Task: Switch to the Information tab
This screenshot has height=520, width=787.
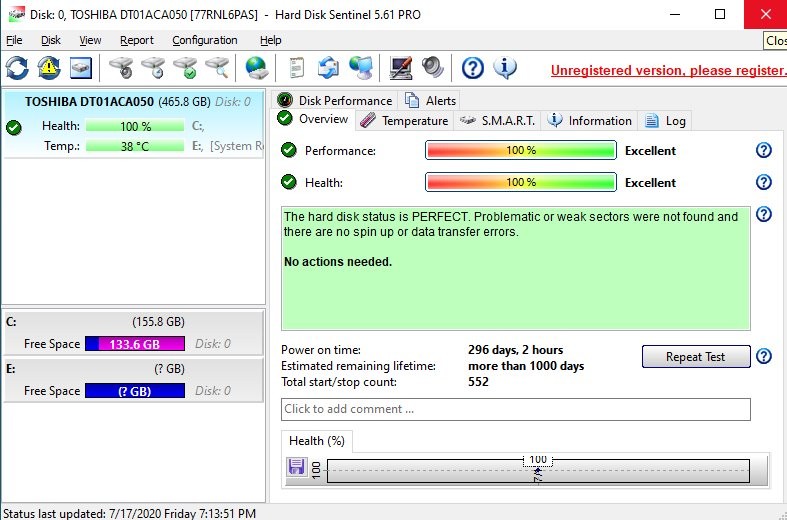Action: pos(590,121)
